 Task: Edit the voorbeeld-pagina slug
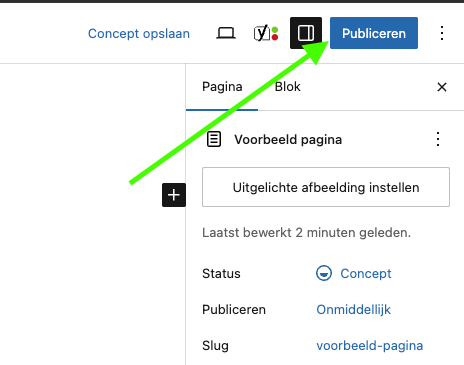pos(370,346)
